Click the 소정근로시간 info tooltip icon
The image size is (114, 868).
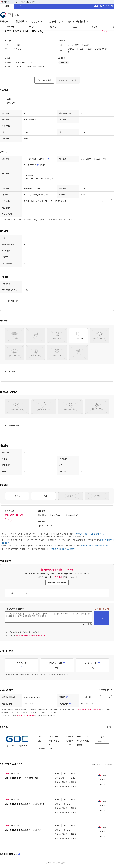[38, 165]
